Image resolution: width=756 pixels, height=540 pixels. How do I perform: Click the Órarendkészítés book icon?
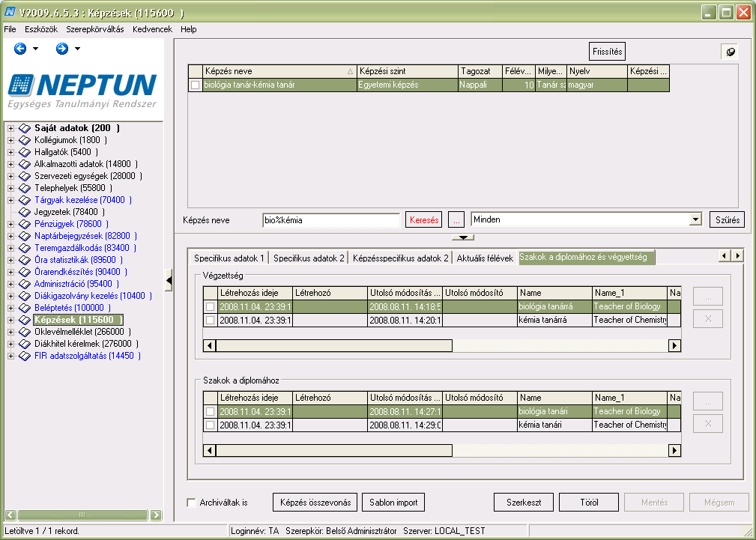(25, 273)
